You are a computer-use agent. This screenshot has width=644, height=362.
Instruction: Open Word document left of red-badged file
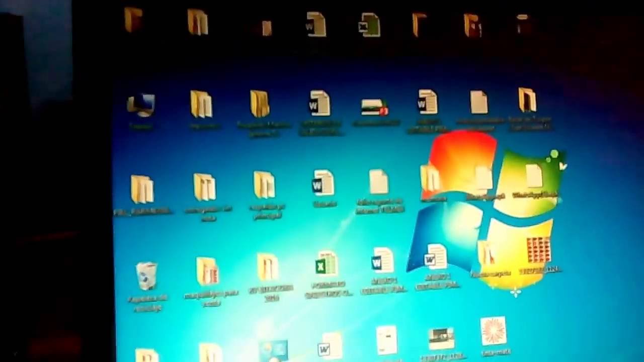(319, 103)
